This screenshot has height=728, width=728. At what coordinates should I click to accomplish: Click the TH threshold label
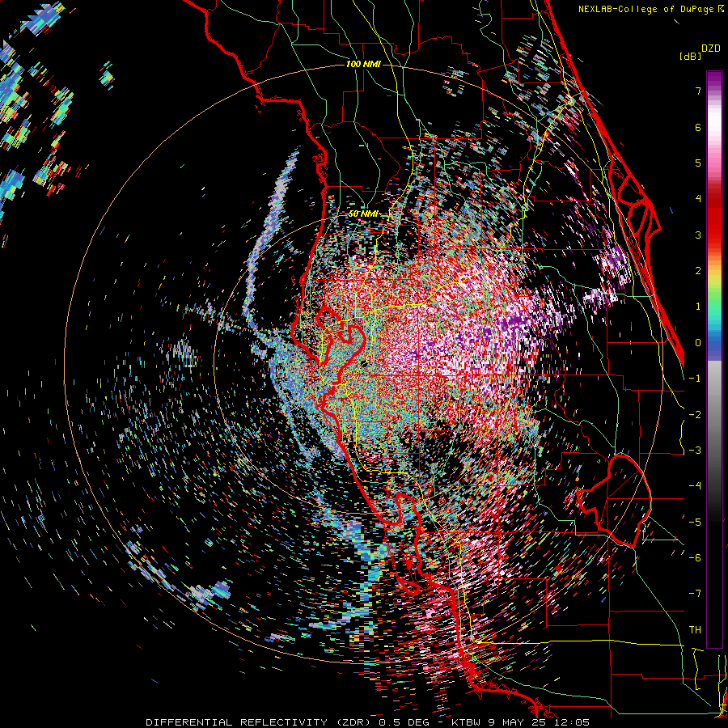click(x=695, y=630)
